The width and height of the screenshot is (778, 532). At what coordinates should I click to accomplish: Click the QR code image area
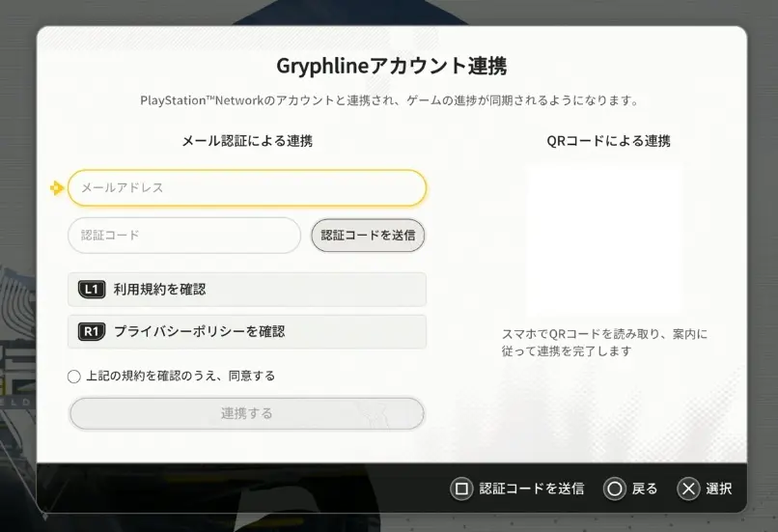pos(603,238)
